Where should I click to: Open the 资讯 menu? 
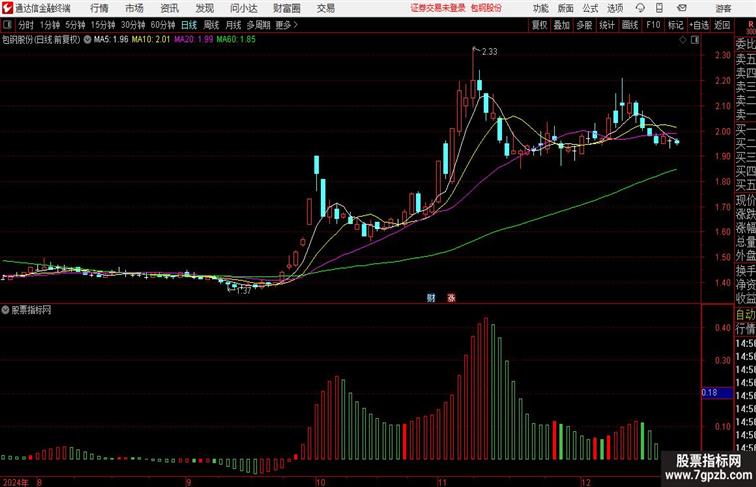169,8
